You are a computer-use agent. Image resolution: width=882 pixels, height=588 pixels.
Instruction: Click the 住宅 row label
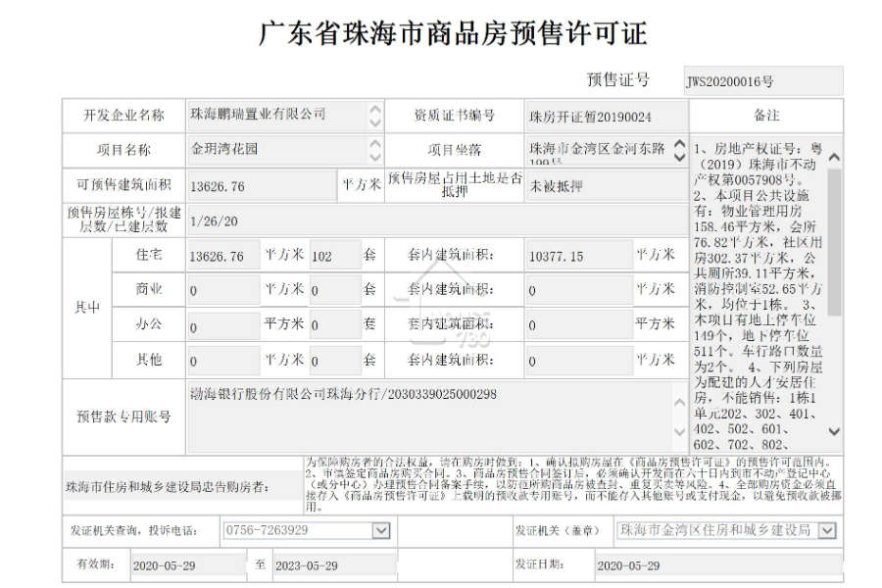(x=149, y=255)
